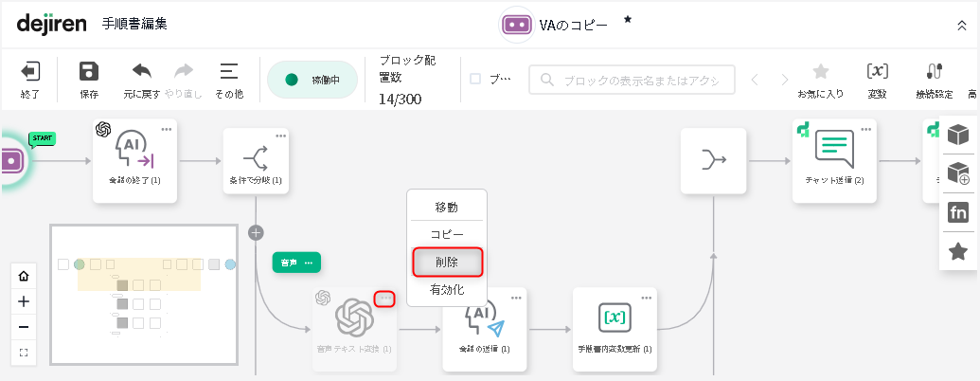Screen dimensions: 980x381
Task: Open the 条件で分岐 block's three-dot menu
Action: tap(280, 136)
